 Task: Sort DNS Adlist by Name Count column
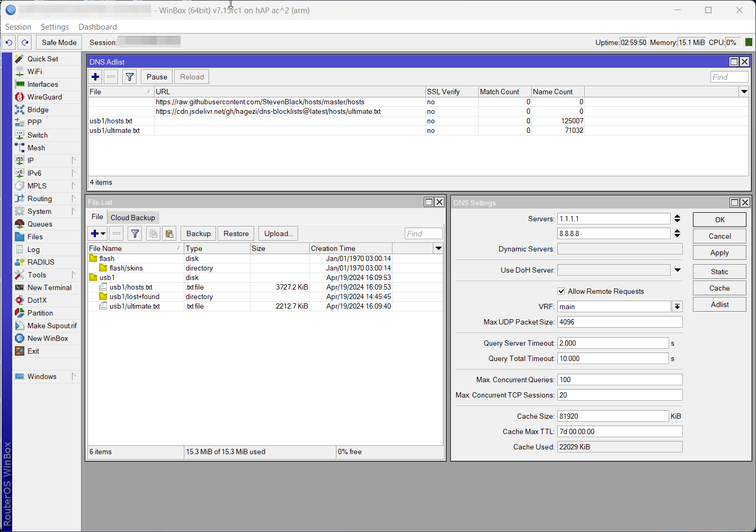558,92
